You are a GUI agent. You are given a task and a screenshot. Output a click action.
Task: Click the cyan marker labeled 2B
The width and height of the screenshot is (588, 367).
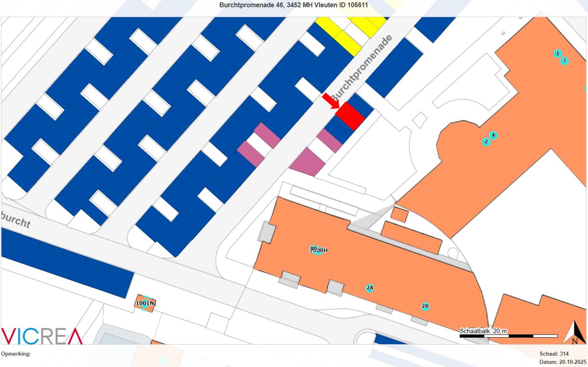(425, 306)
